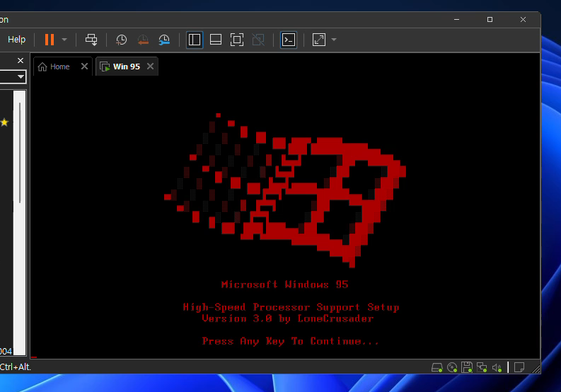Revert VM to previous snapshot
Image resolution: width=561 pixels, height=392 pixels.
click(143, 40)
